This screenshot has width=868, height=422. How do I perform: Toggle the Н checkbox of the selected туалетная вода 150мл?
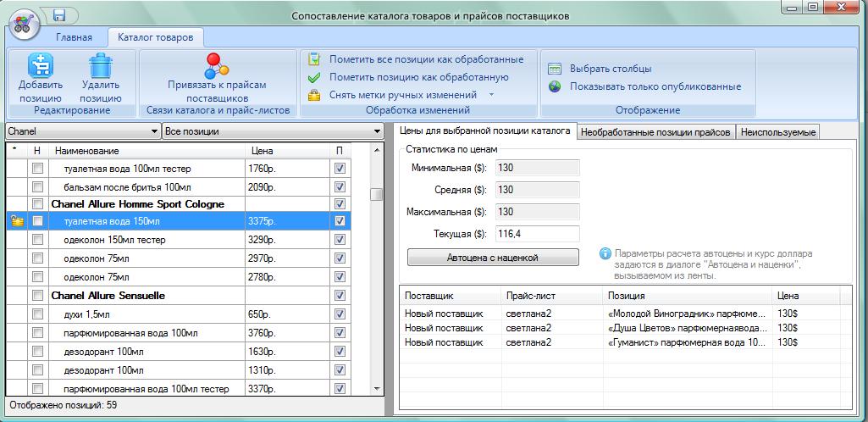[x=37, y=221]
